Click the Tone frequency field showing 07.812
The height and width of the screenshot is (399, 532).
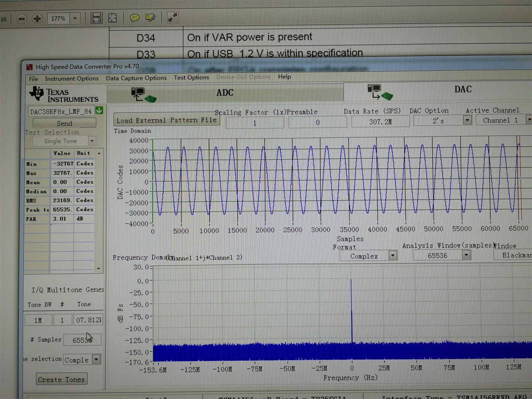click(x=88, y=319)
